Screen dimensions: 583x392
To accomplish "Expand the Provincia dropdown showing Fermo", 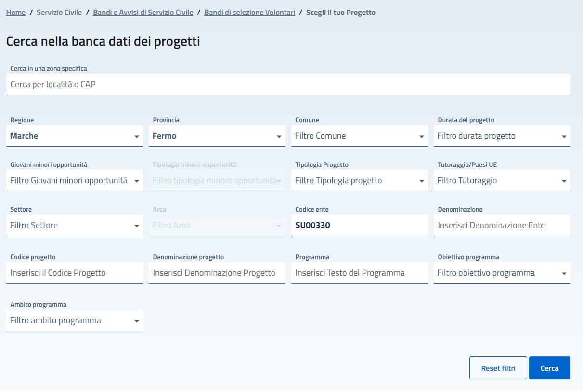I will 217,136.
